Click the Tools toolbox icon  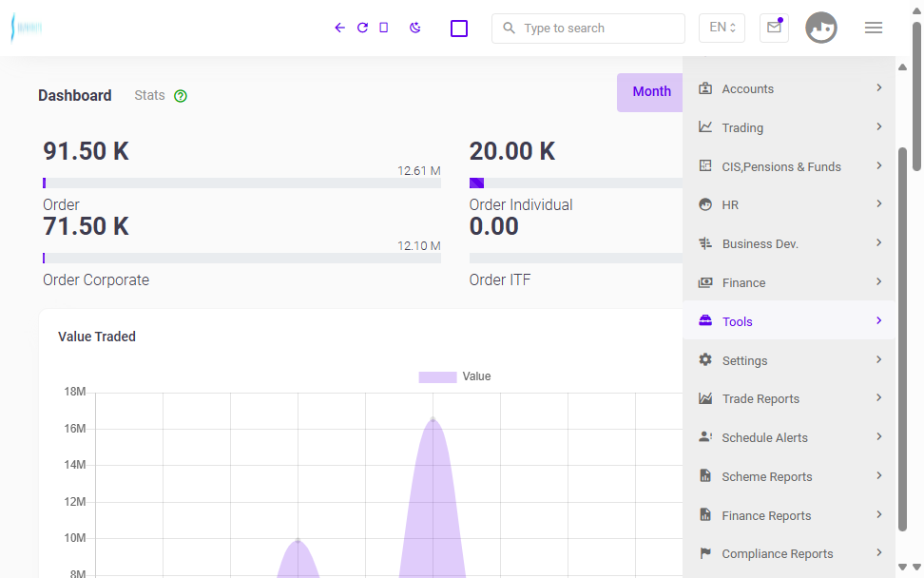(x=705, y=320)
